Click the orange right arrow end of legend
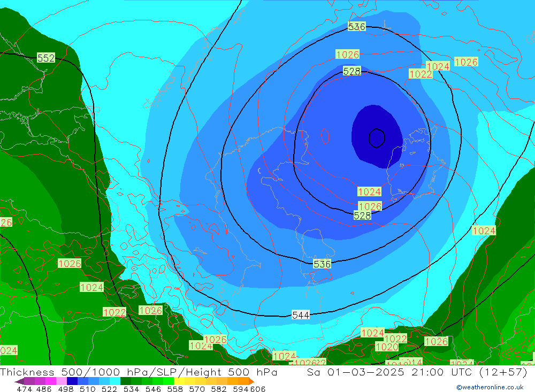 tap(251, 381)
